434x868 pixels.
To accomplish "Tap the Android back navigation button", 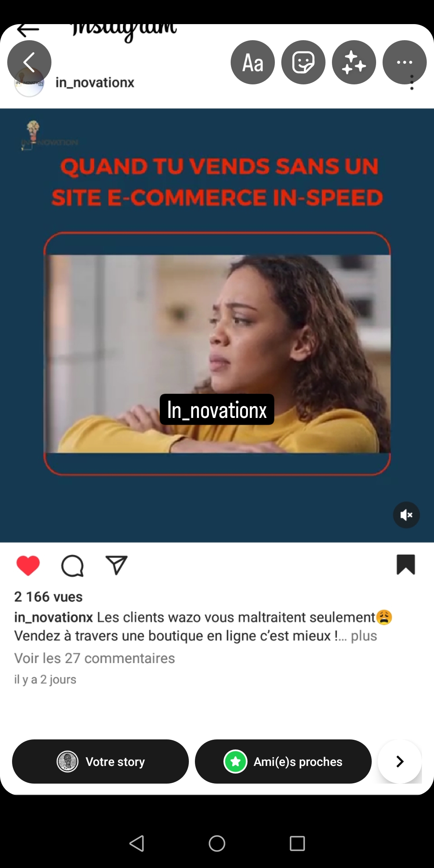I will 137,843.
